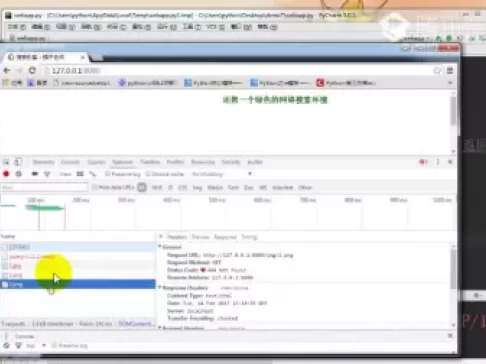Switch to the Console tab in DevTools
The image size is (486, 364).
pos(70,162)
